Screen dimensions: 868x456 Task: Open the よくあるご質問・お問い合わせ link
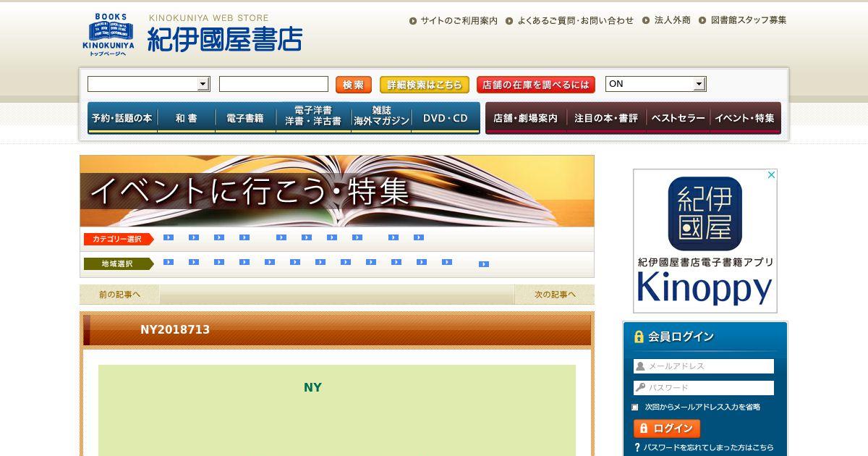pyautogui.click(x=569, y=20)
